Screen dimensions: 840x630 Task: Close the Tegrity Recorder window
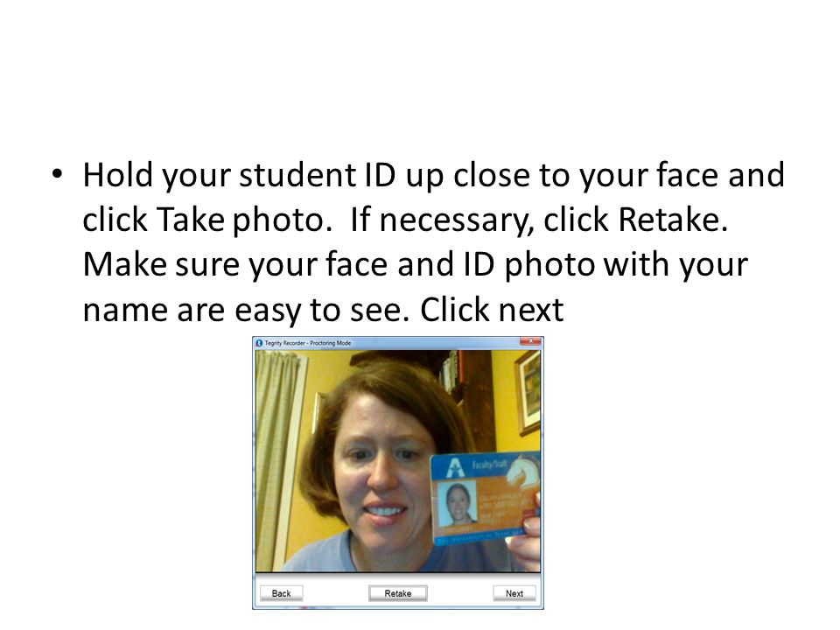pos(530,341)
